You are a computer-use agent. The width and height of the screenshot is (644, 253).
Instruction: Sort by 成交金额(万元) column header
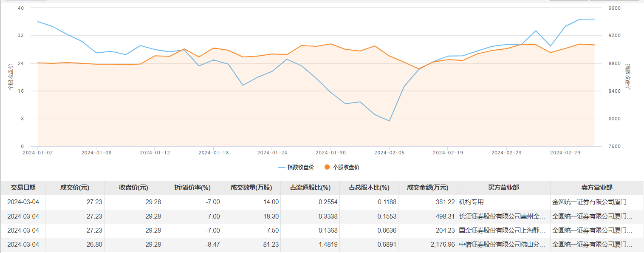pyautogui.click(x=428, y=188)
